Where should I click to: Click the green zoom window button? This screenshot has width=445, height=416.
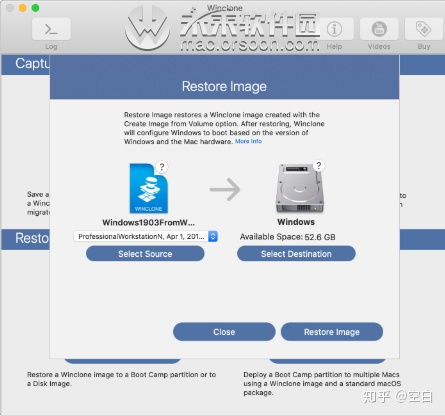[35, 8]
